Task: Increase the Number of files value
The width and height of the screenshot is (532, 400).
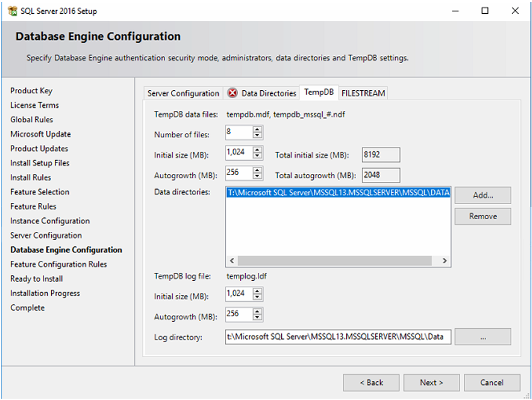Action: 258,129
